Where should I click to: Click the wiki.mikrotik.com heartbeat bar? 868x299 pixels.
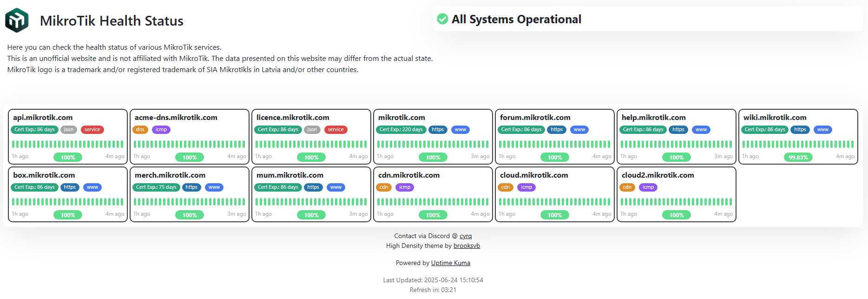point(798,144)
